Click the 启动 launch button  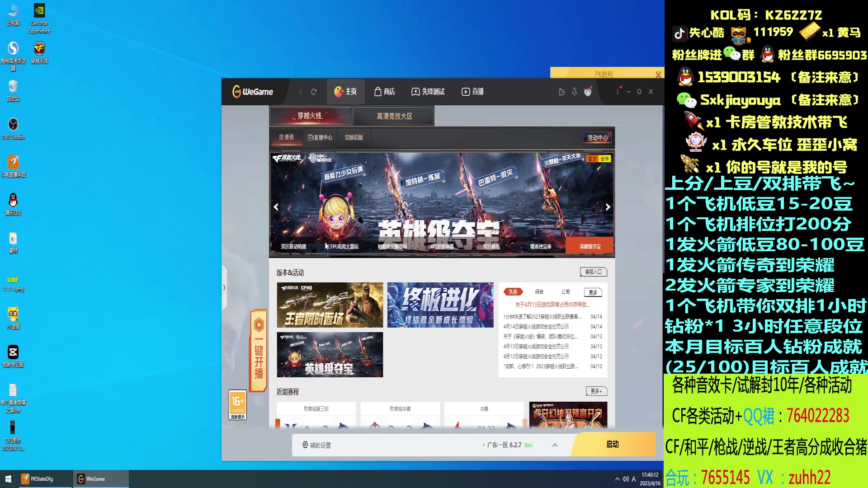(x=613, y=445)
